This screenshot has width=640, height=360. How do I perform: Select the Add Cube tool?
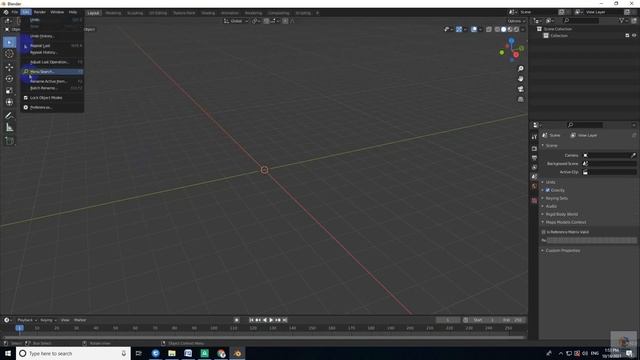[x=9, y=141]
